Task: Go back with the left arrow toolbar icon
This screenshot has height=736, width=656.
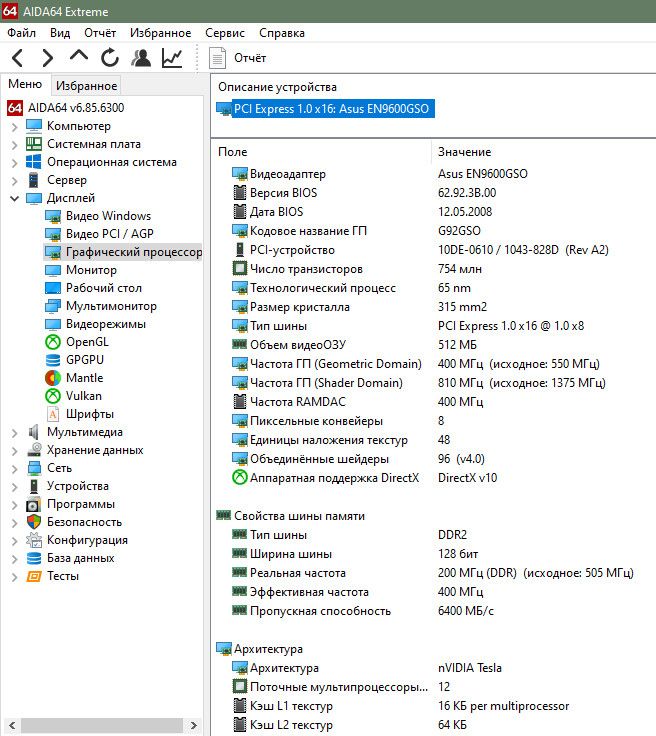Action: coord(17,58)
